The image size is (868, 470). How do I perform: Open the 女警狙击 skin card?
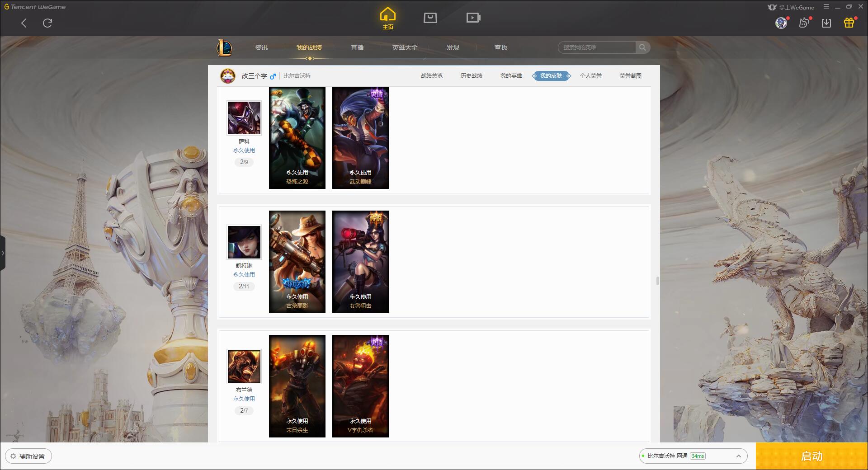click(x=360, y=262)
